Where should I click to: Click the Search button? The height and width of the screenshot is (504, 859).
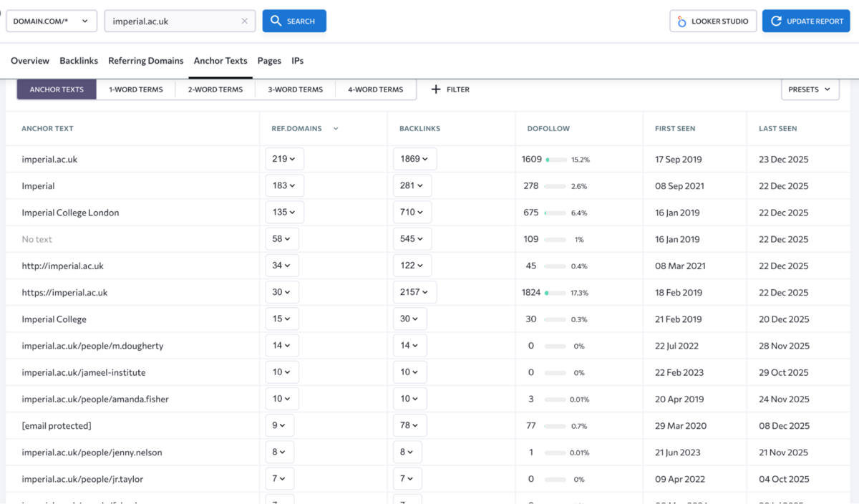coord(294,21)
